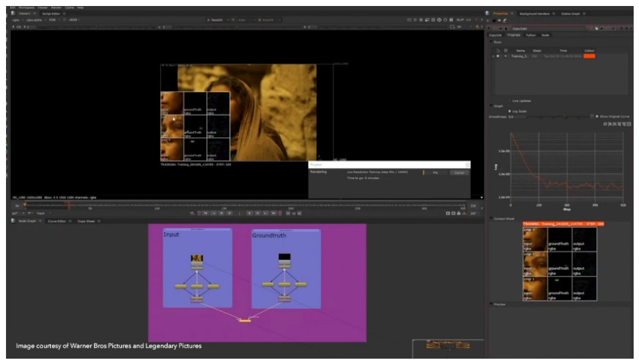Play the viewer forward
639x364 pixels.
249,213
